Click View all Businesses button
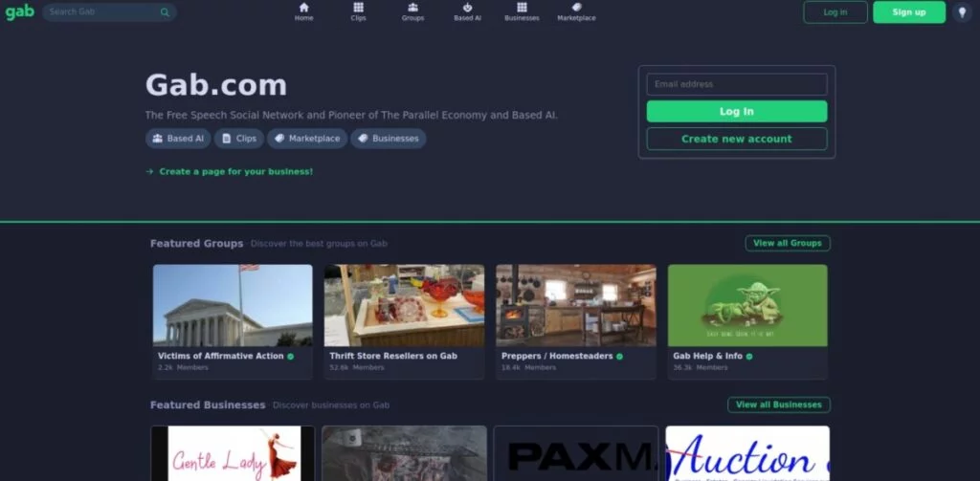This screenshot has height=481, width=980. 779,404
